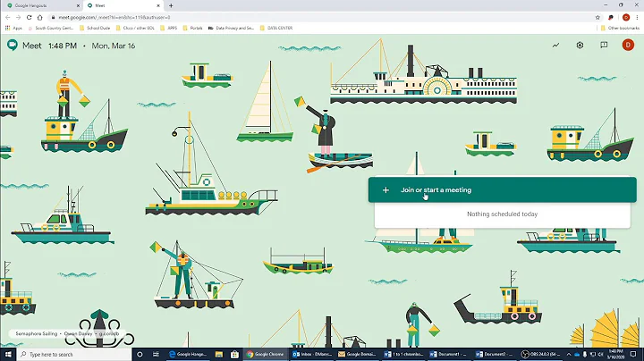This screenshot has width=644, height=361.
Task: Open the Apps bookmarks shortcut
Action: 13,28
